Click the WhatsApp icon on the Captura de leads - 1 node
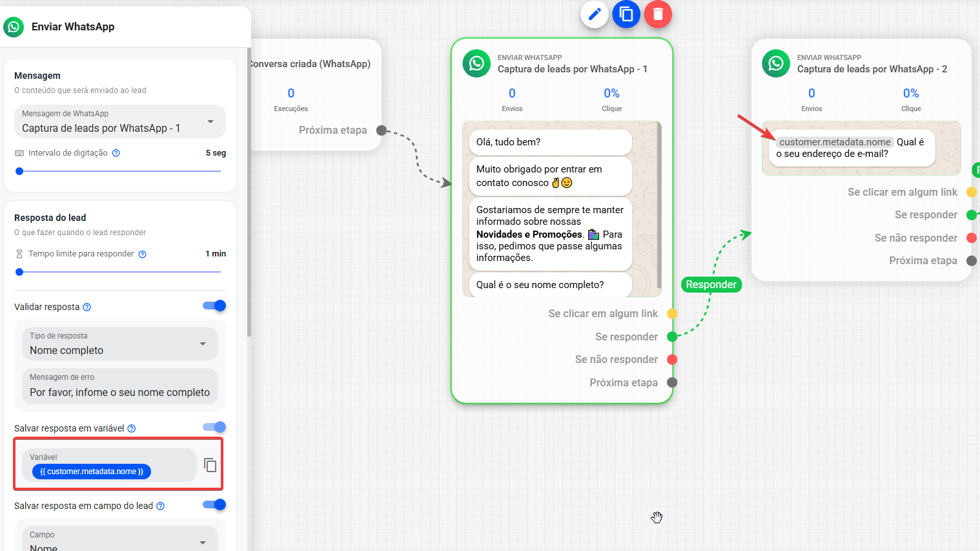This screenshot has width=980, height=551. point(476,63)
